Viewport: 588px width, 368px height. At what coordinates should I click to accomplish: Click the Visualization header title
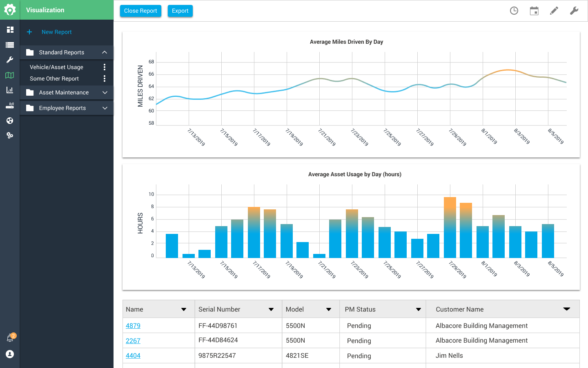tap(45, 10)
